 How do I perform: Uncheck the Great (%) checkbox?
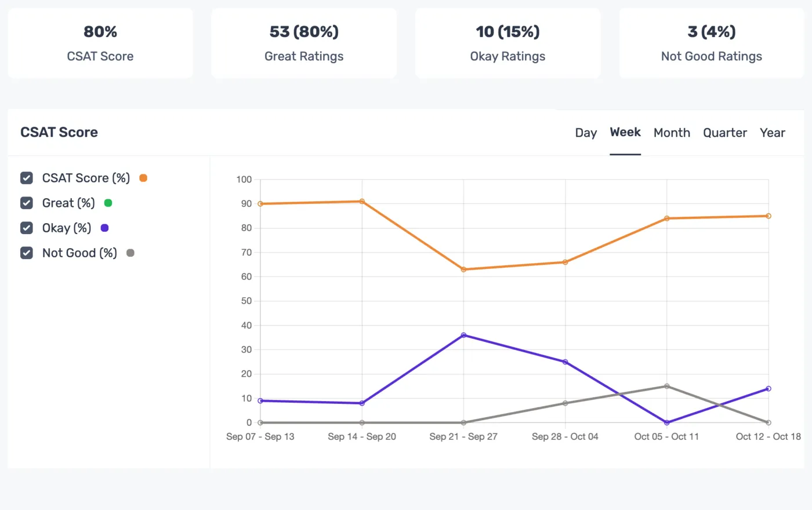27,203
